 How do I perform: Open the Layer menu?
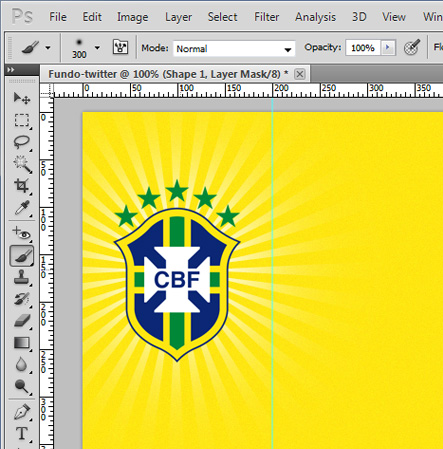pos(178,17)
